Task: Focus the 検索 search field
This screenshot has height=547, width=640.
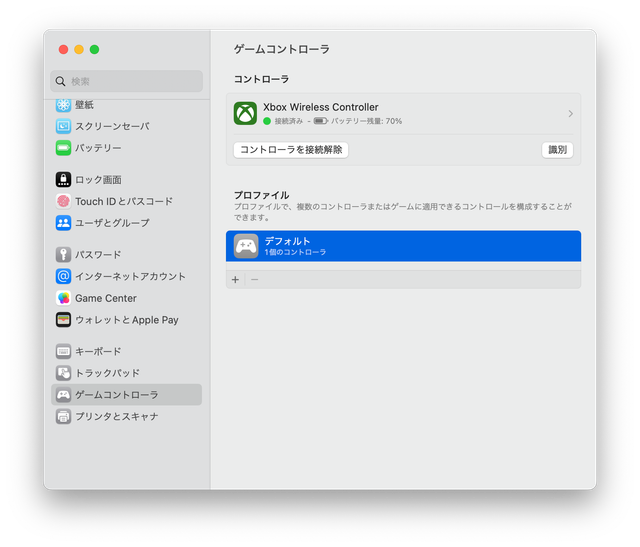Action: pos(127,81)
